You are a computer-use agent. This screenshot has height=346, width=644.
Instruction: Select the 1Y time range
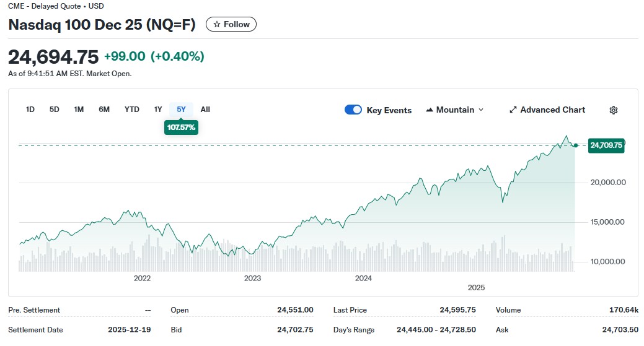158,110
